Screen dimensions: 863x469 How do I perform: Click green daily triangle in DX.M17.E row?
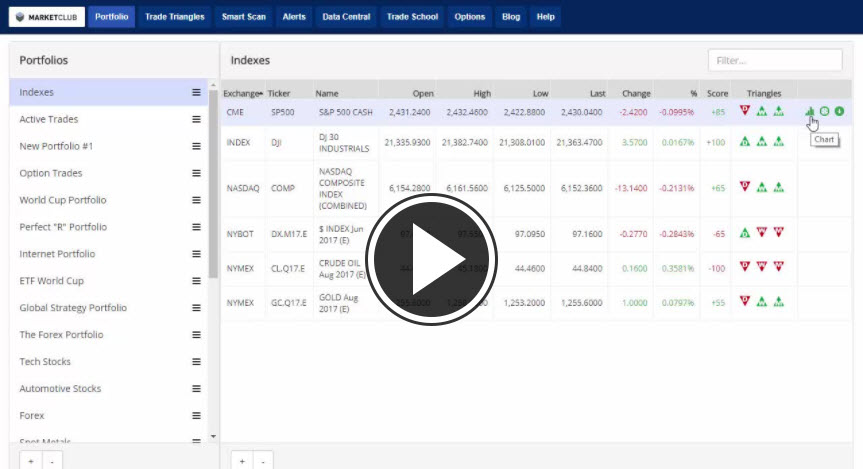point(745,233)
